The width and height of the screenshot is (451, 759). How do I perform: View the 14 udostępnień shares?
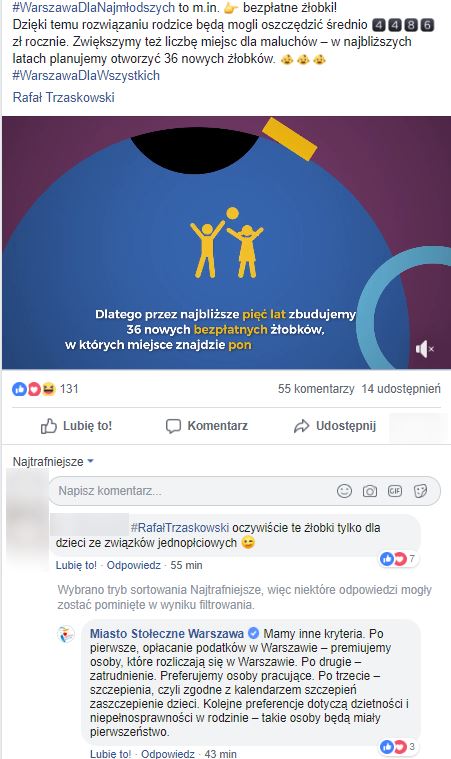401,389
